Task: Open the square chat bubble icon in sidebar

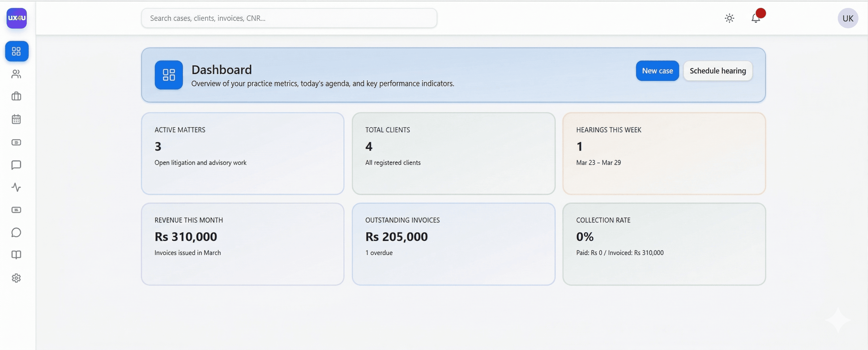Action: [16, 165]
